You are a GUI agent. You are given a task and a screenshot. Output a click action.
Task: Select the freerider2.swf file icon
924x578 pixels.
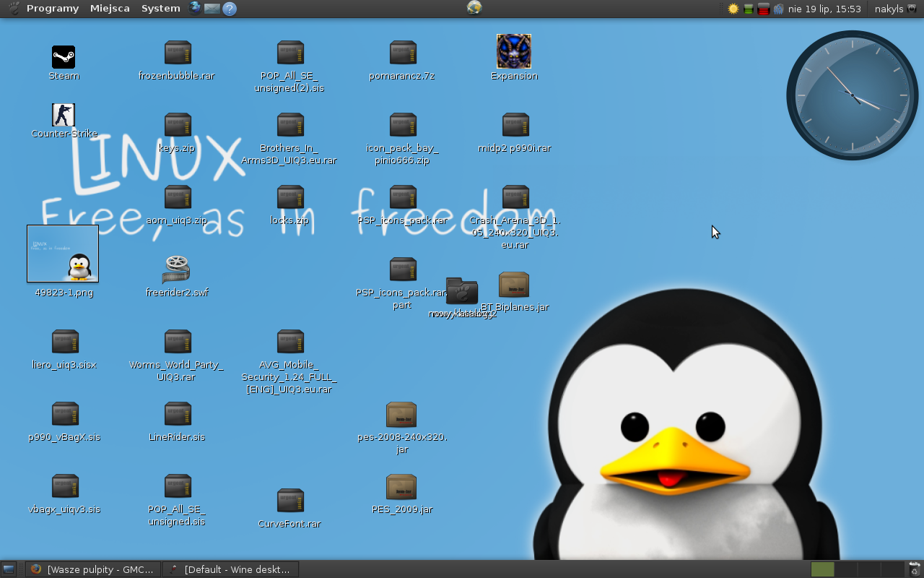pos(176,269)
